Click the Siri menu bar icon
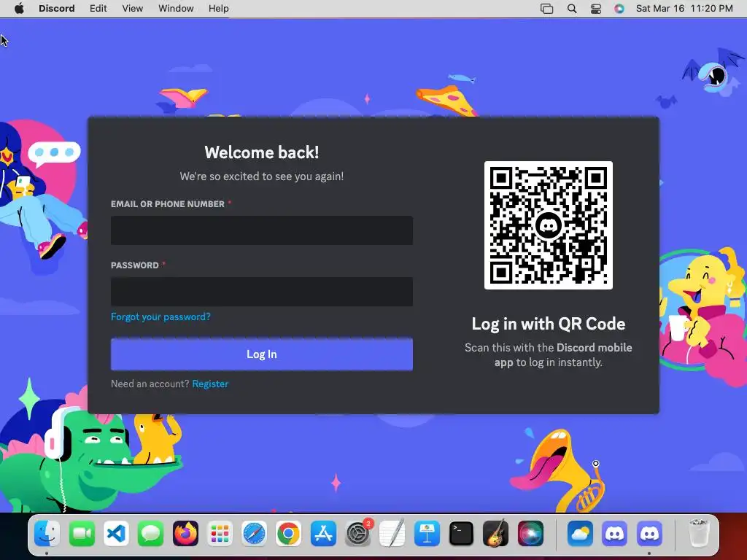This screenshot has height=560, width=747. pyautogui.click(x=619, y=9)
